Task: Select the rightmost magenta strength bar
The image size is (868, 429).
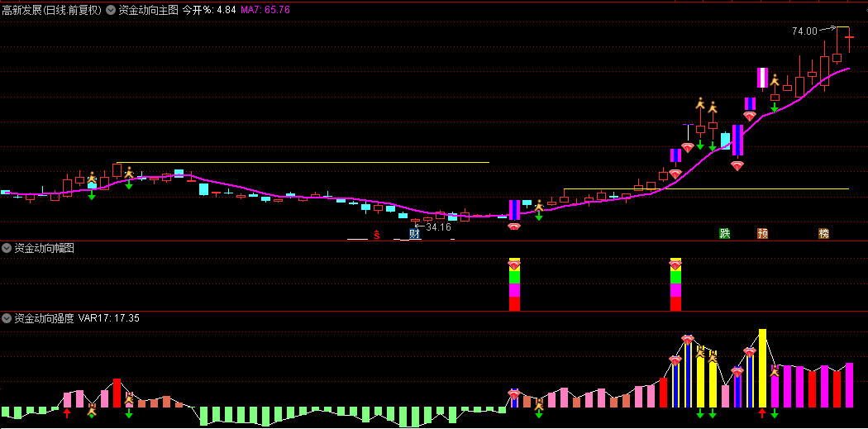Action: click(849, 385)
